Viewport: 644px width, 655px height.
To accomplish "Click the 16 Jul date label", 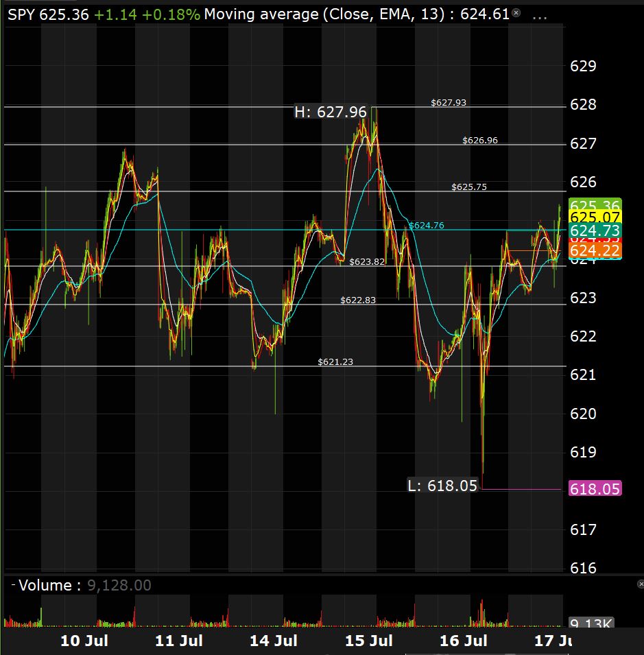I will [464, 641].
